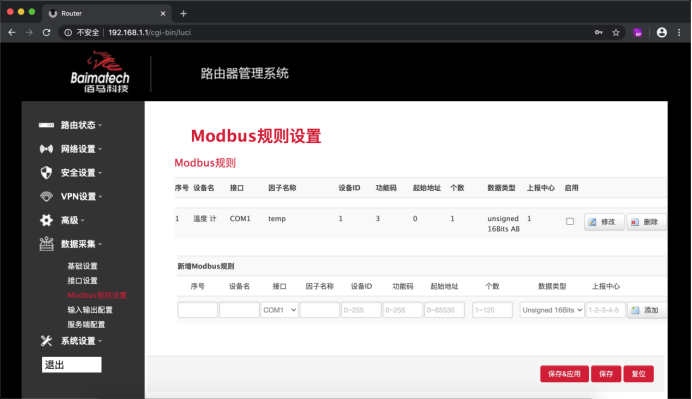Click the browser forward arrow

(29, 33)
